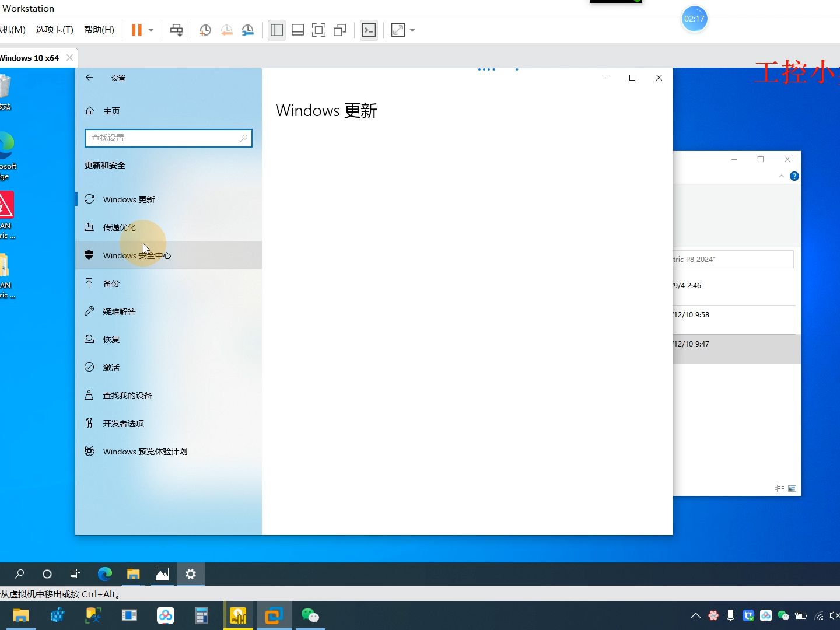This screenshot has width=840, height=630.
Task: Switch to Unity mode
Action: (340, 30)
